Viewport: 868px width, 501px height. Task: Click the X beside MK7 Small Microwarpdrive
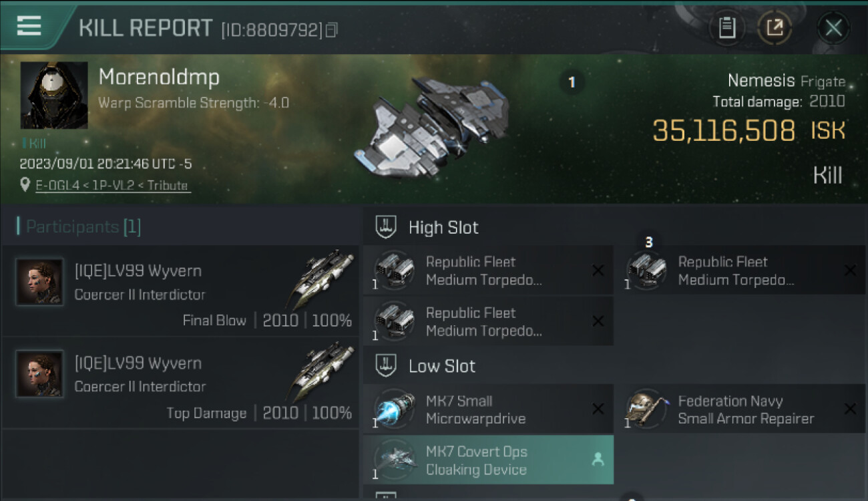(598, 409)
